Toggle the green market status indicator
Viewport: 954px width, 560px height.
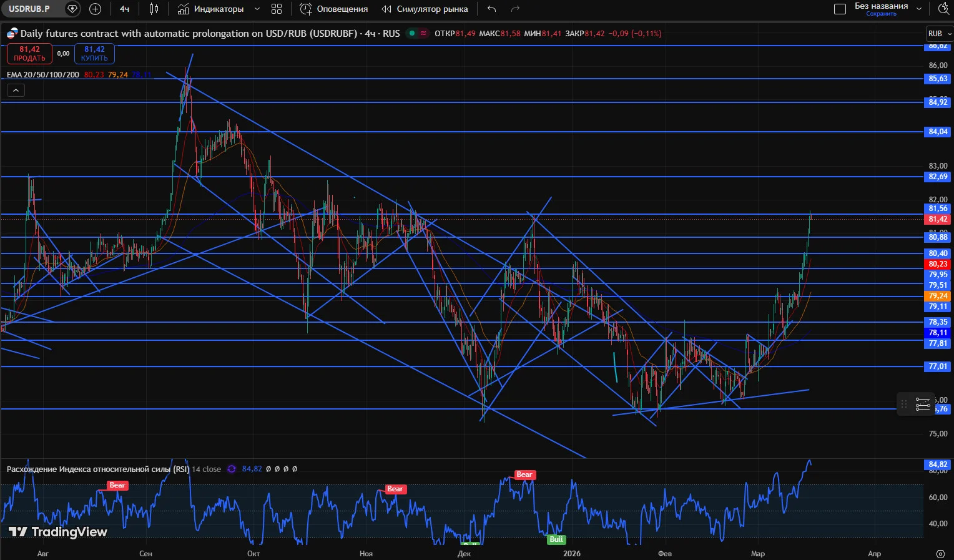412,34
